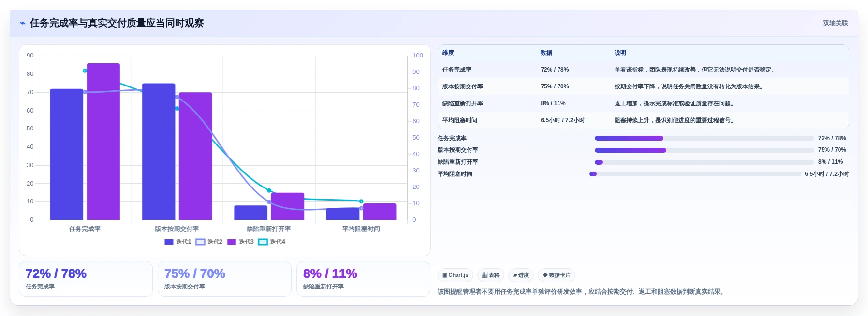The width and height of the screenshot is (868, 316).
Task: Click the 缺陷重新打开率 progress bar
Action: pyautogui.click(x=704, y=162)
